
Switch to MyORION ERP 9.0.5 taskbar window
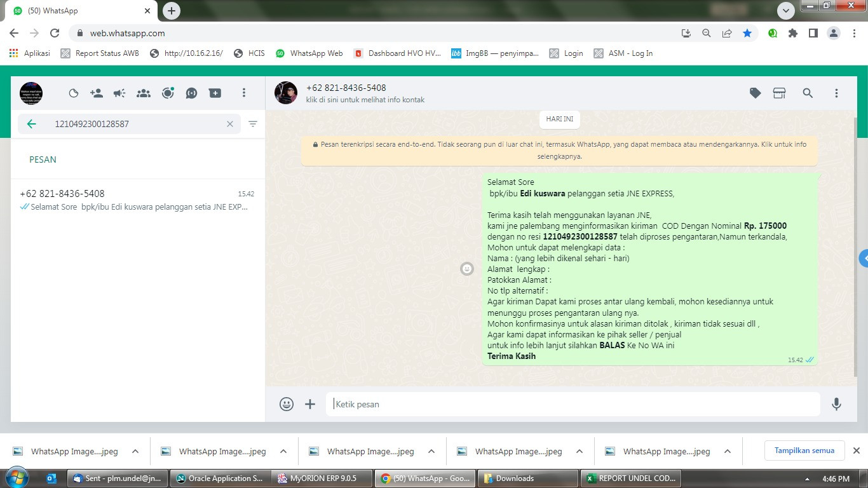click(x=322, y=478)
